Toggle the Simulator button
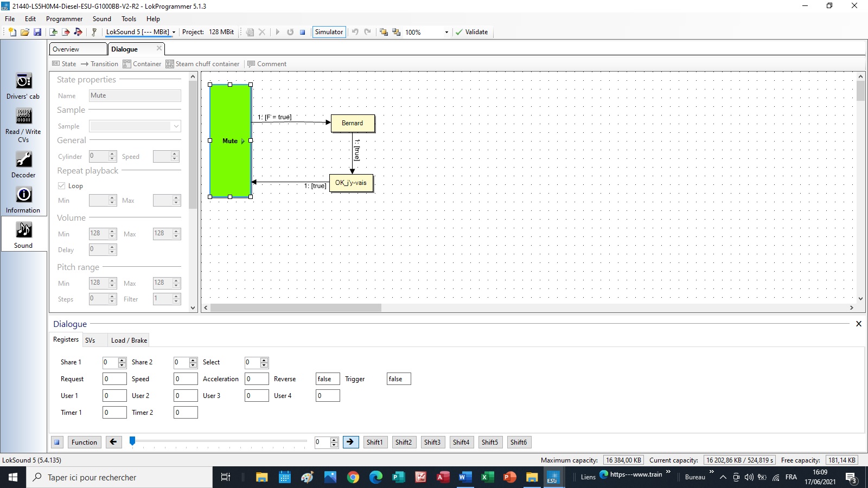The image size is (868, 488). tap(329, 32)
